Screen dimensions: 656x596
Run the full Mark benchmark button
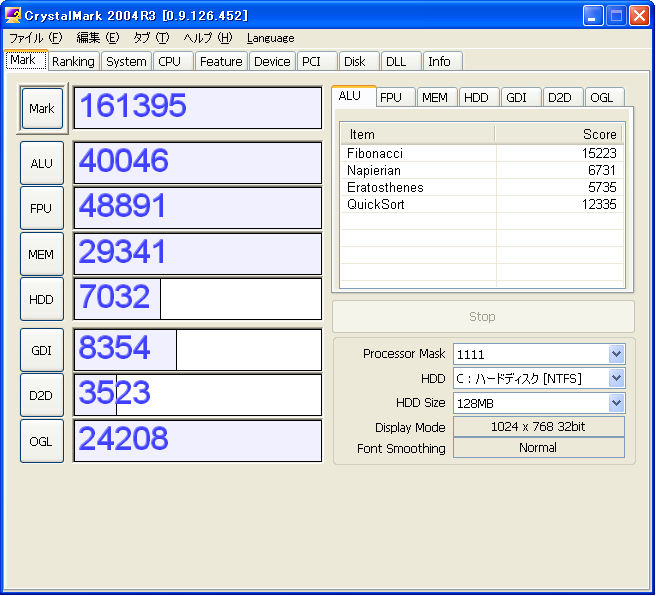coord(42,108)
